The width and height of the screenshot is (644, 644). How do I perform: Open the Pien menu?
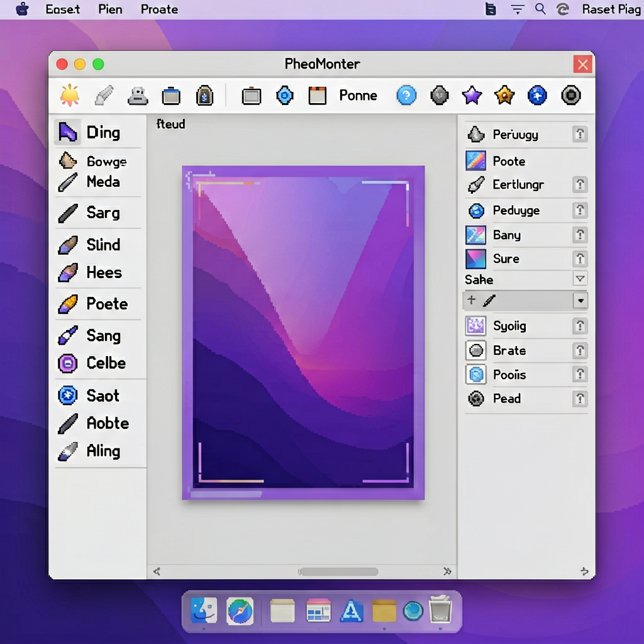pyautogui.click(x=110, y=9)
